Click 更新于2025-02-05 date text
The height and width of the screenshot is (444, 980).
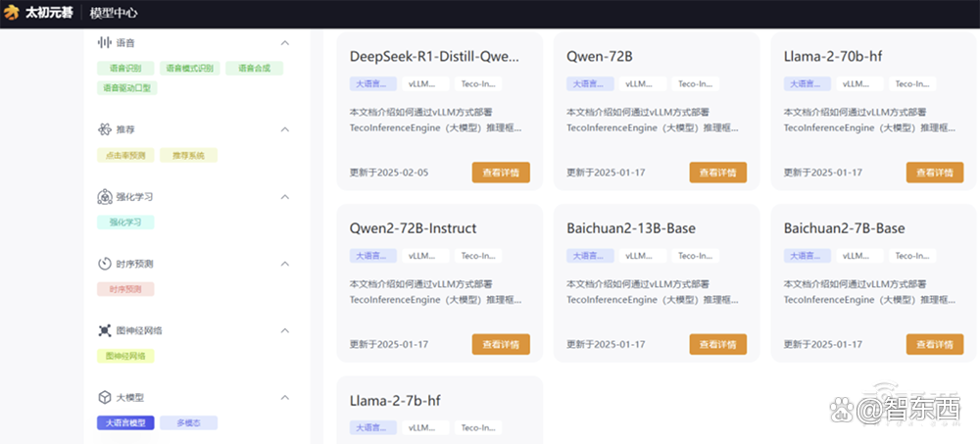389,173
